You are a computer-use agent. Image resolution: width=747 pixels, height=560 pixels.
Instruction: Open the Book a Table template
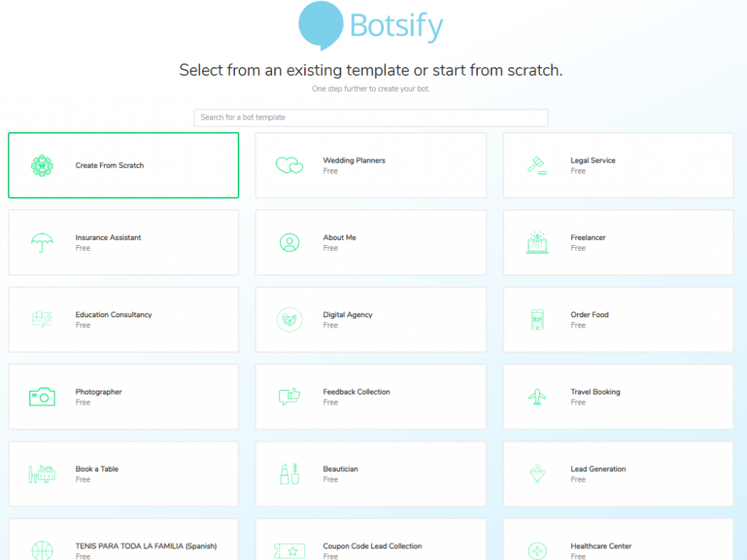(123, 474)
